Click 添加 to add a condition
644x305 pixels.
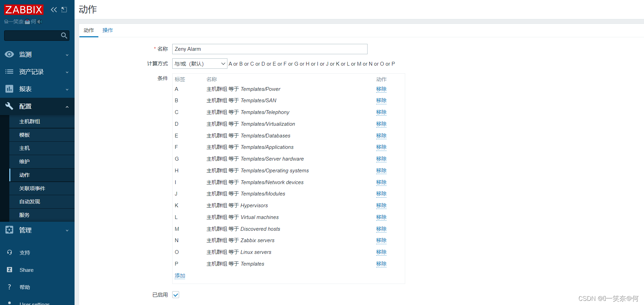point(180,276)
